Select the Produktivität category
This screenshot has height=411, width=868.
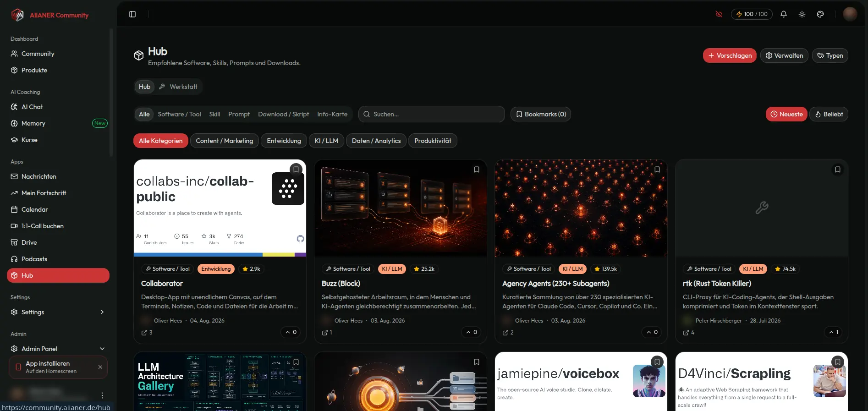tap(433, 141)
